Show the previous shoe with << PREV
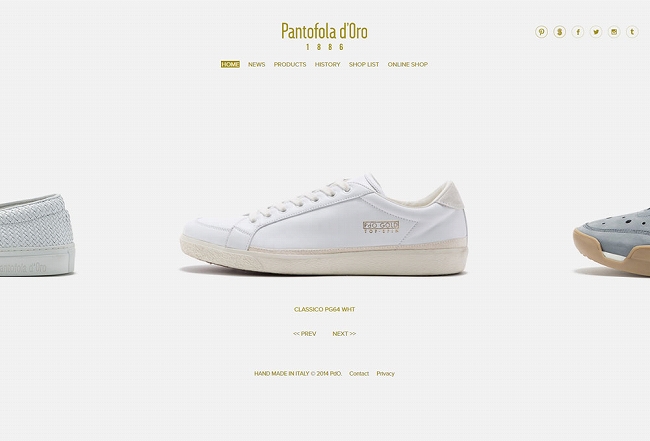The height and width of the screenshot is (441, 650). (x=305, y=334)
